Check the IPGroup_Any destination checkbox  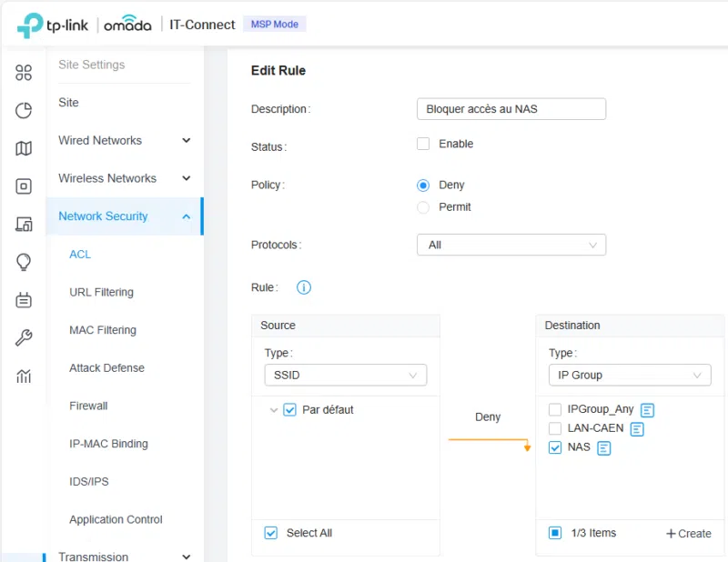pyautogui.click(x=555, y=410)
